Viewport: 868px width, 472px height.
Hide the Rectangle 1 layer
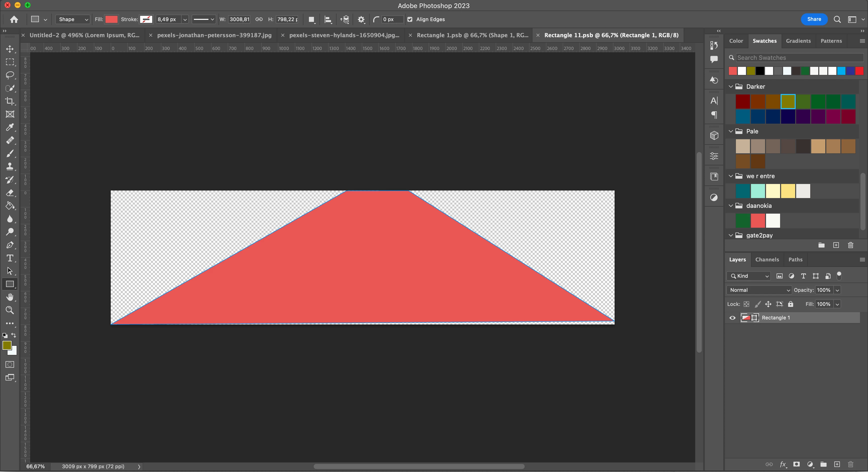coord(732,318)
